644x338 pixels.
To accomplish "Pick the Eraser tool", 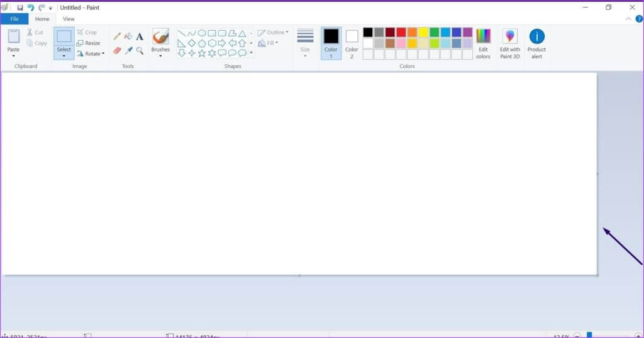I will [x=117, y=50].
